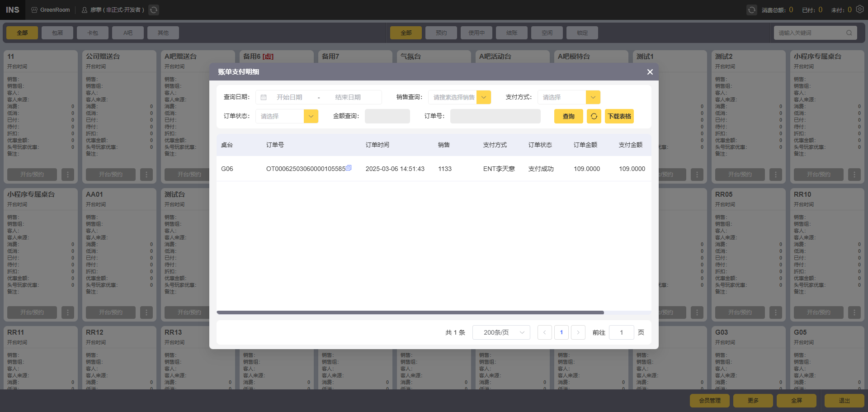Select the 结账 status filter tab
Image resolution: width=868 pixels, height=412 pixels.
pyautogui.click(x=512, y=33)
